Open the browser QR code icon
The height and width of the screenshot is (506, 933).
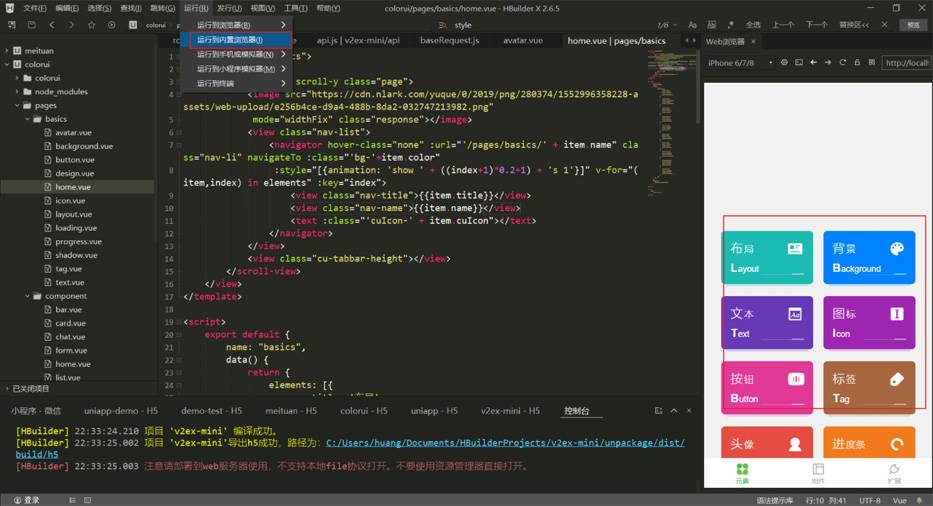(x=872, y=63)
